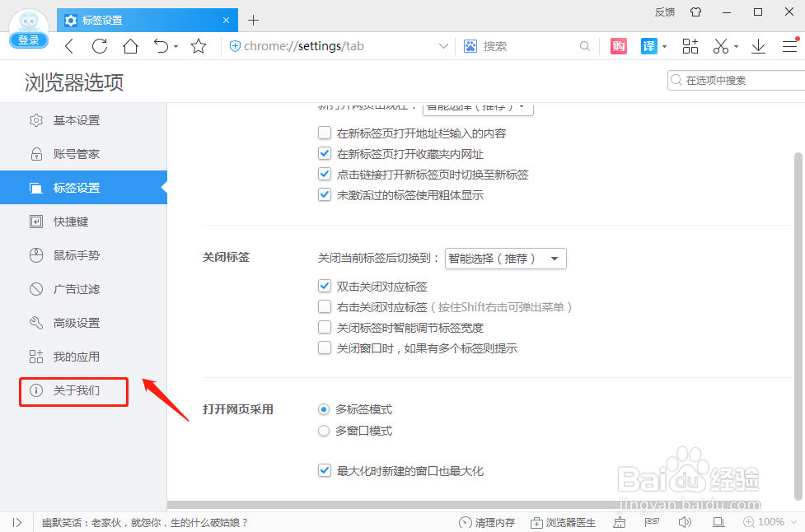The width and height of the screenshot is (805, 532).
Task: Enable 右击关闭对应标签 checkbox
Action: coord(325,306)
